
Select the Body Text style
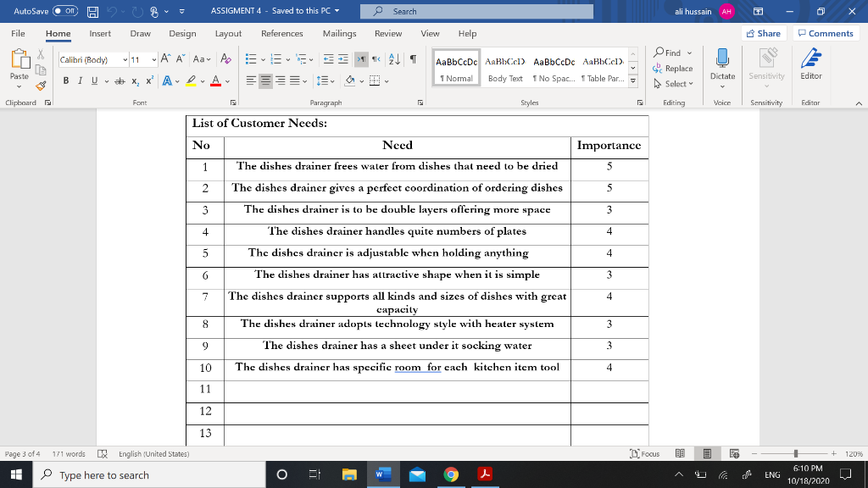(505, 69)
